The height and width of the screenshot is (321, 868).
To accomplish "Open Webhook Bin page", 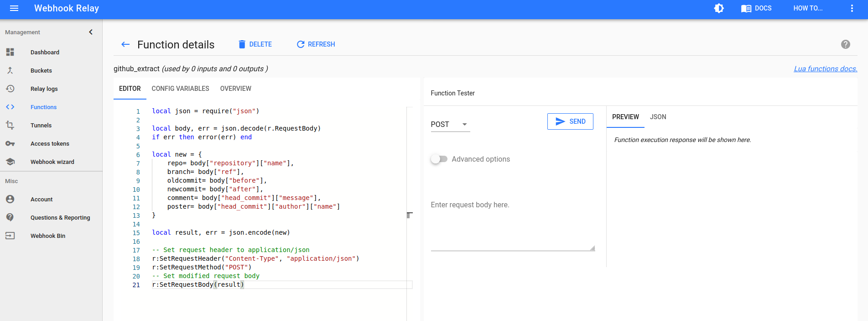I will 48,236.
